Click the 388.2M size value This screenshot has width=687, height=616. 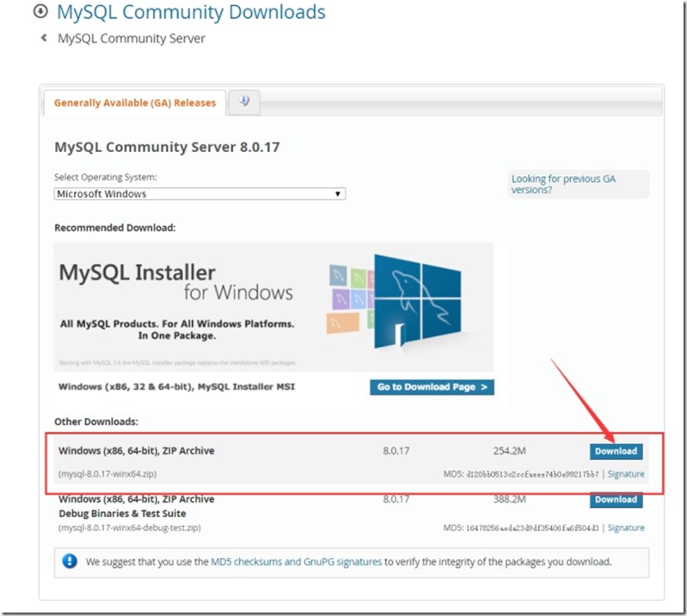(510, 499)
